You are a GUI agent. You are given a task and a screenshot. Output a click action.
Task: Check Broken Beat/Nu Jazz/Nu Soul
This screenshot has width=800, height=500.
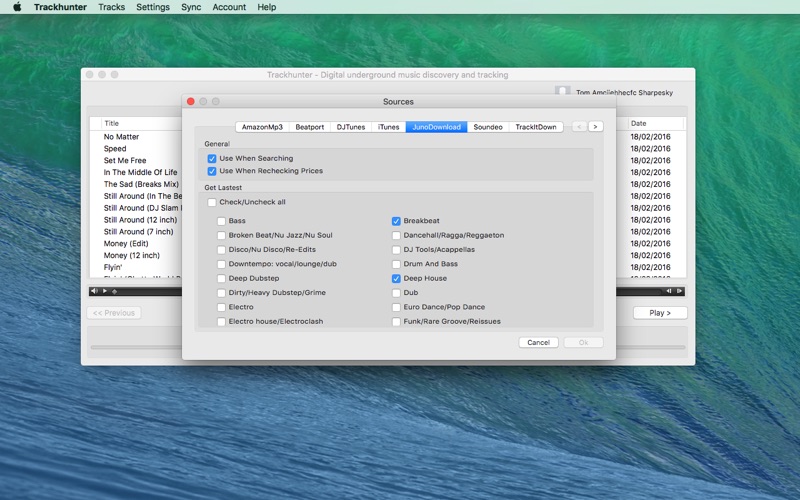pyautogui.click(x=221, y=235)
